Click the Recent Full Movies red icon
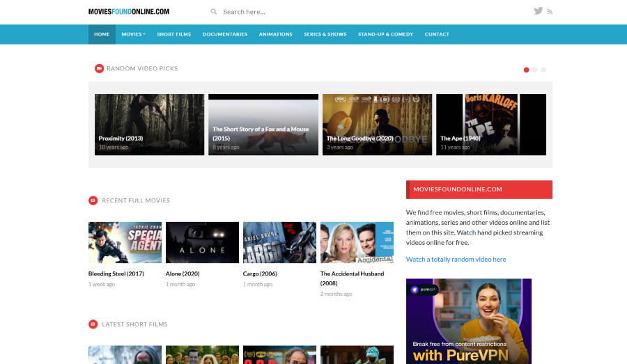 tap(93, 200)
